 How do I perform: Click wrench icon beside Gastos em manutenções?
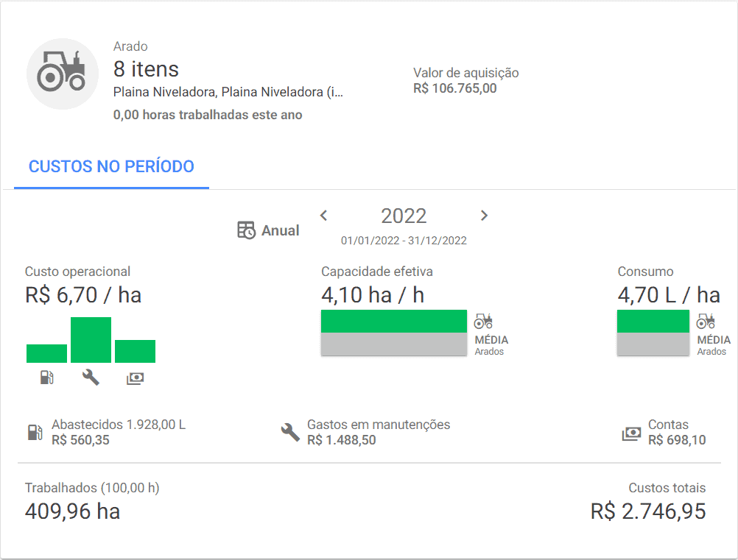(x=291, y=432)
